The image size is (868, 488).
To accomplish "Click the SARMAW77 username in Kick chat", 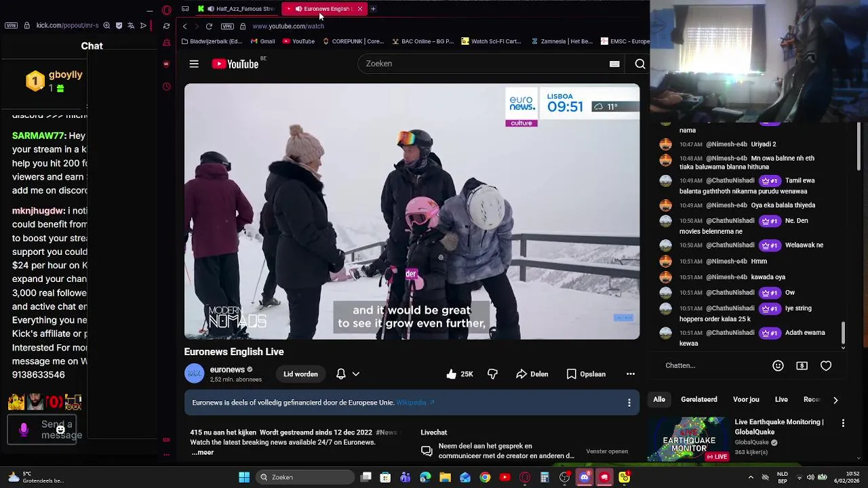I will pos(39,136).
